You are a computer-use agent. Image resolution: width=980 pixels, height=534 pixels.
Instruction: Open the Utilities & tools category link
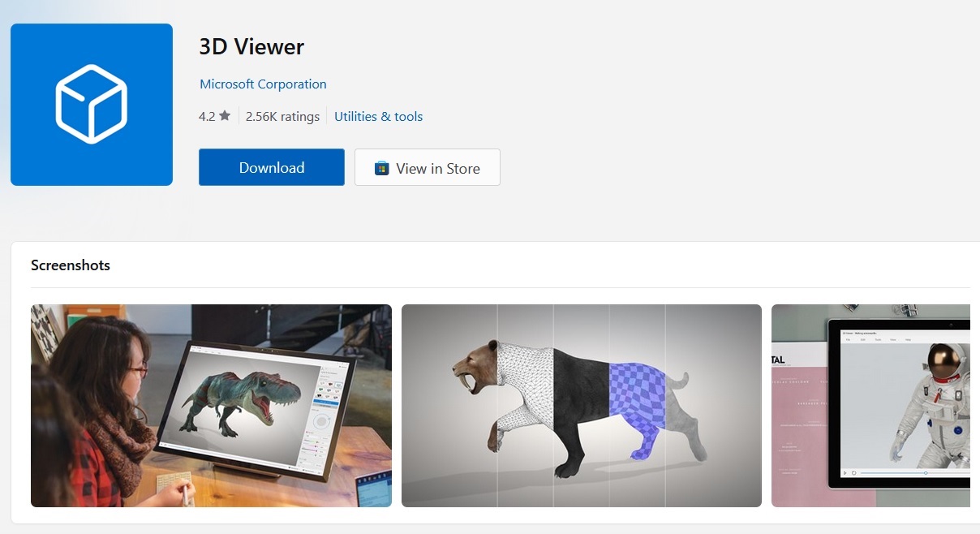[379, 116]
